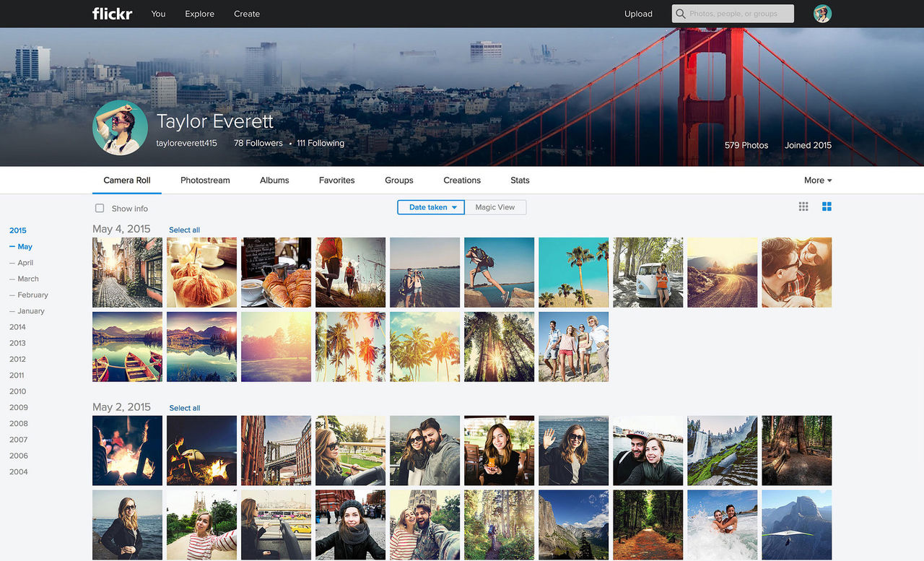Click the search magnifying glass icon
The image size is (924, 561).
tap(679, 13)
